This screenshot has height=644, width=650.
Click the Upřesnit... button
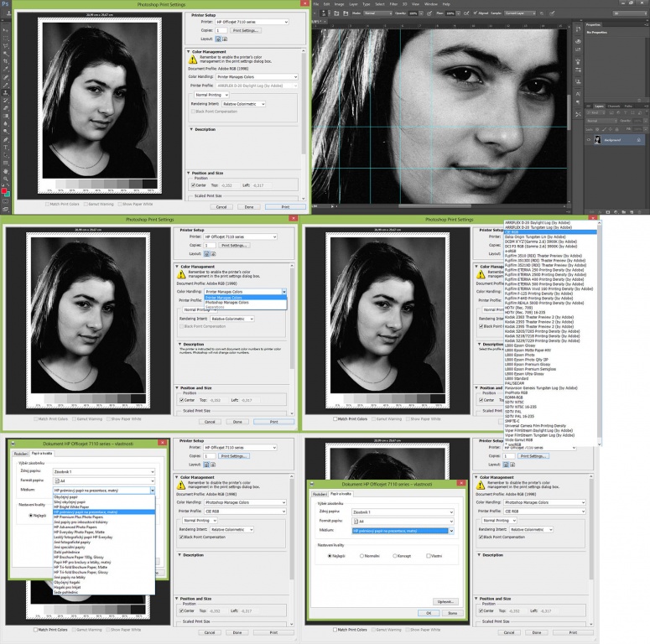pos(445,602)
